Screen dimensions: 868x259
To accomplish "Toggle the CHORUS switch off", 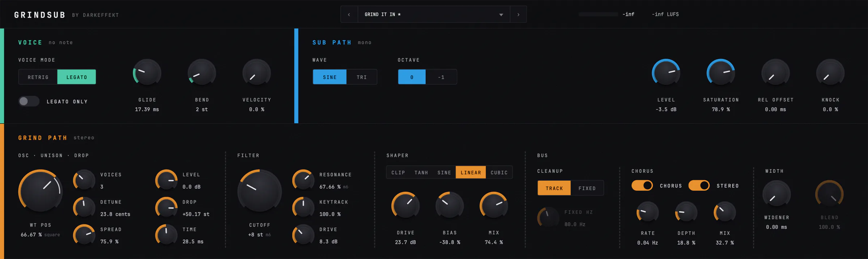I will pyautogui.click(x=642, y=186).
